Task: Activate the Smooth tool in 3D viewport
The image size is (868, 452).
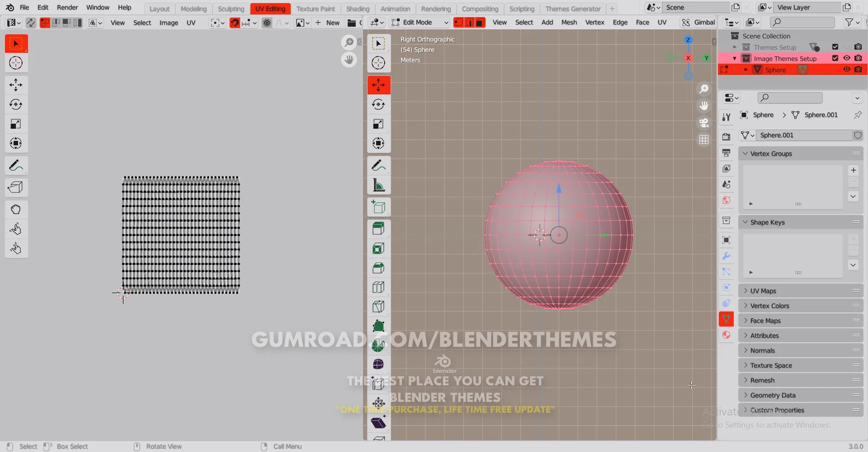Action: (x=379, y=364)
